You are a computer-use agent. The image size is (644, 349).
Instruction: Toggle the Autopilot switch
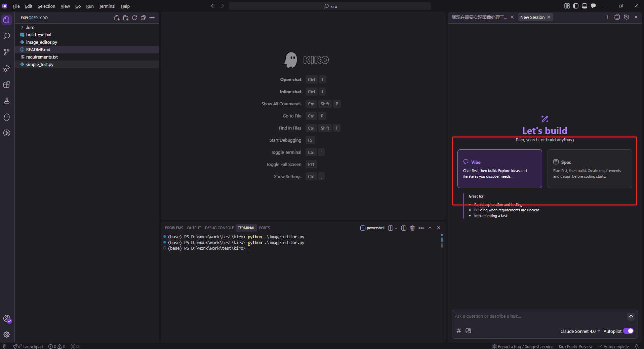tap(628, 331)
